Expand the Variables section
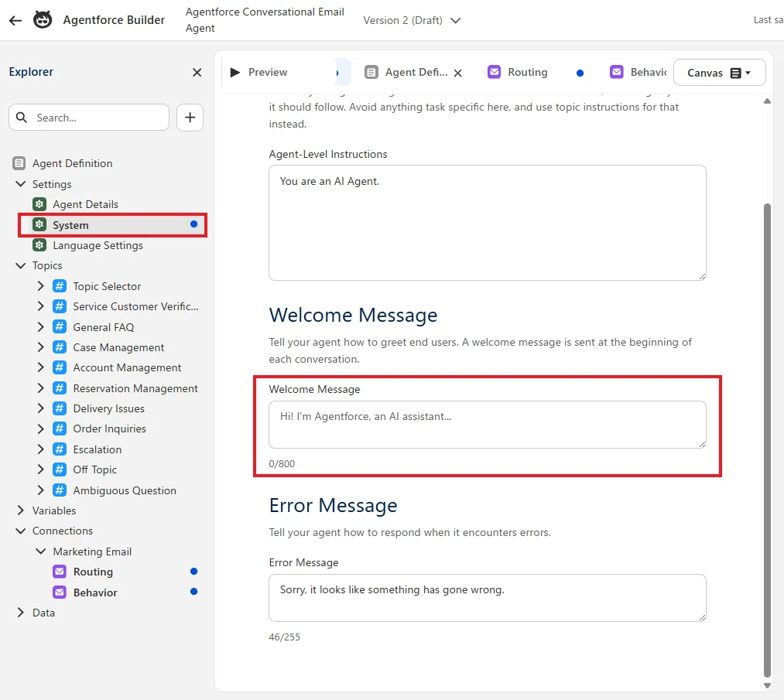 click(x=20, y=510)
